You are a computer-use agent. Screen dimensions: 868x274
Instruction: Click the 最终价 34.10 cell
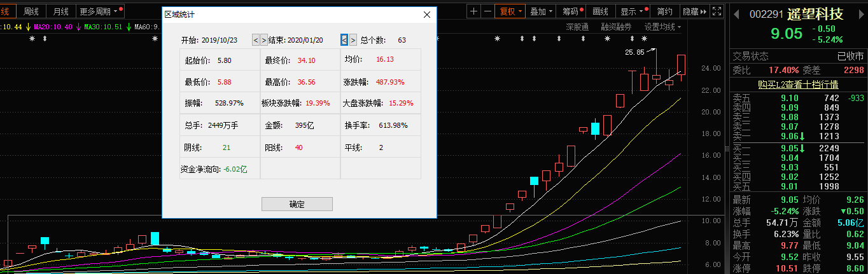click(x=300, y=59)
